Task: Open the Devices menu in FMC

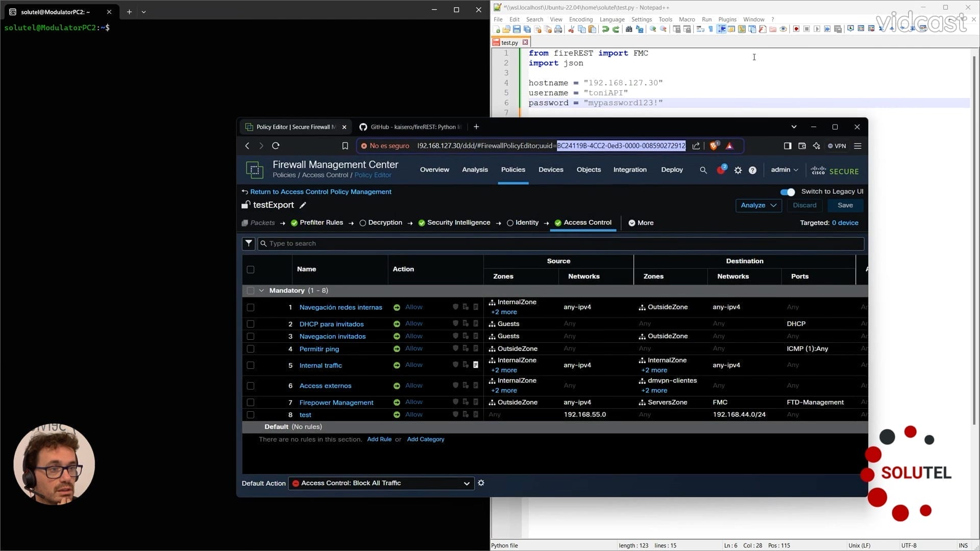Action: pos(550,170)
